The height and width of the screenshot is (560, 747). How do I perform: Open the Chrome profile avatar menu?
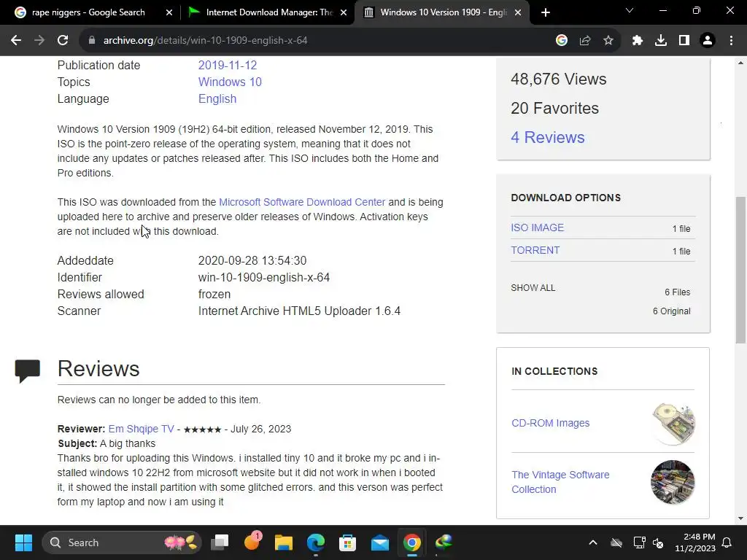[x=708, y=41]
